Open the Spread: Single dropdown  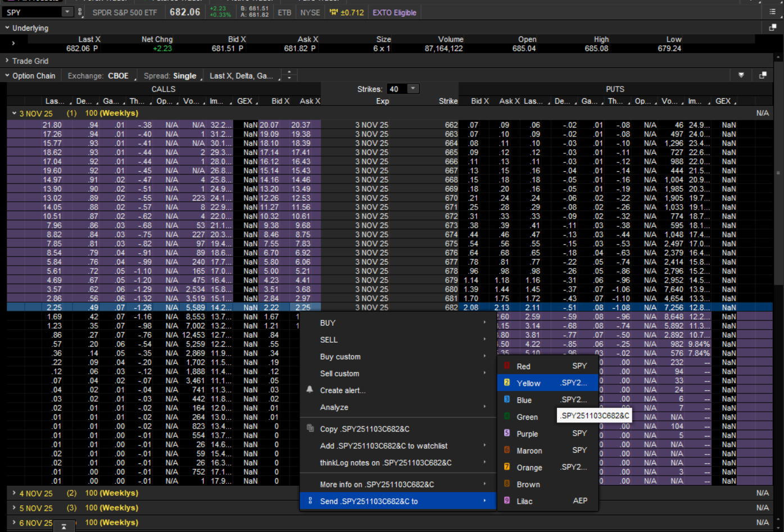173,76
